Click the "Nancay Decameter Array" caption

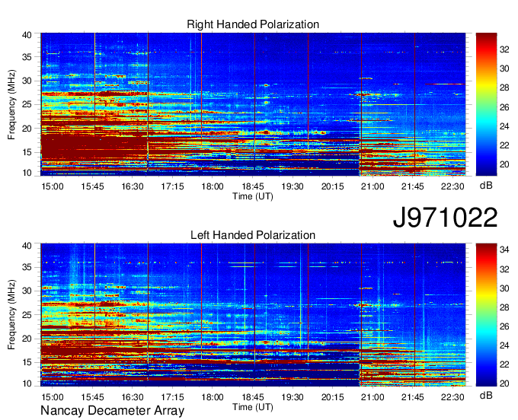112,410
